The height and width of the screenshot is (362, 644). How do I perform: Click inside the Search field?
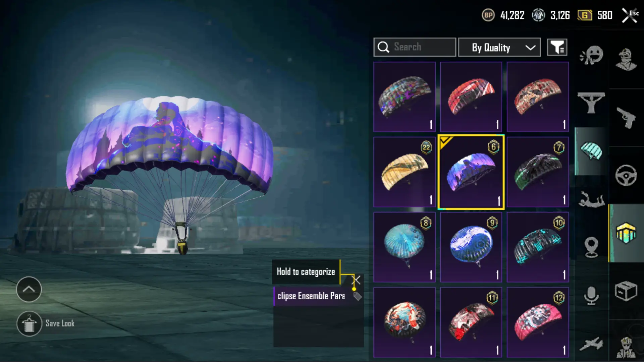click(x=415, y=47)
